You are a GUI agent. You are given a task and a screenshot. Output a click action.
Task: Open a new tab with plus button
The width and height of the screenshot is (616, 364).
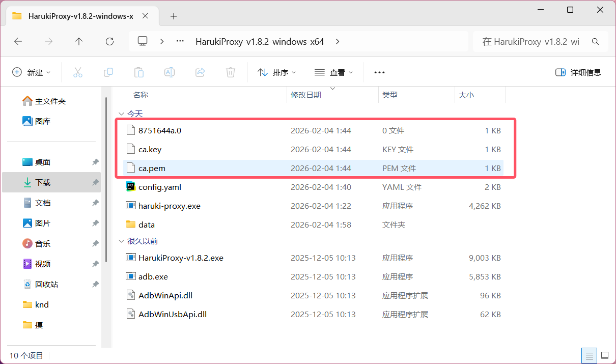(x=174, y=16)
